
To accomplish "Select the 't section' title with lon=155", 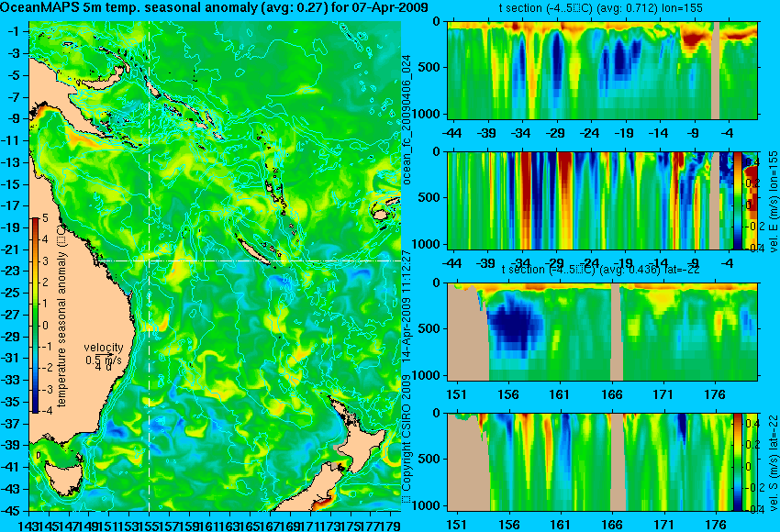I will point(601,8).
